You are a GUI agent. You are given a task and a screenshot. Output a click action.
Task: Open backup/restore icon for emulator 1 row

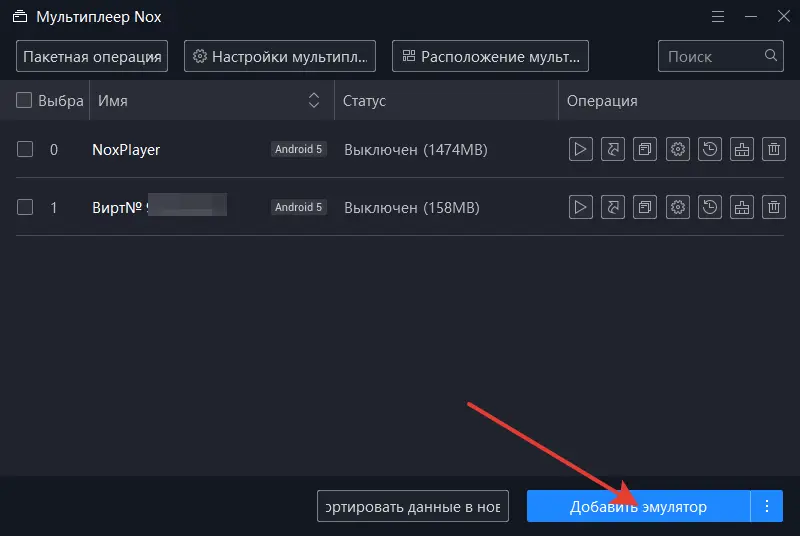click(710, 207)
